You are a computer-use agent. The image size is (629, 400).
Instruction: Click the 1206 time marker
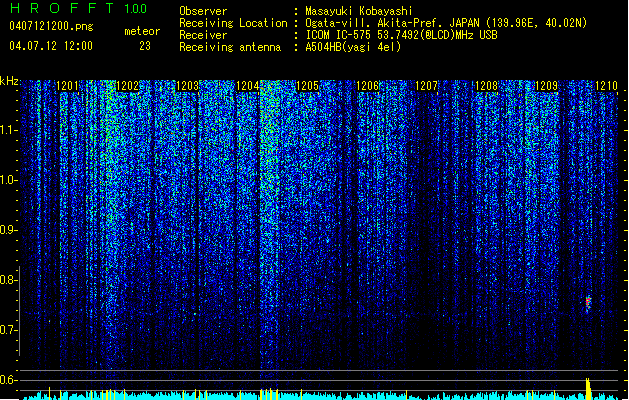pyautogui.click(x=367, y=86)
